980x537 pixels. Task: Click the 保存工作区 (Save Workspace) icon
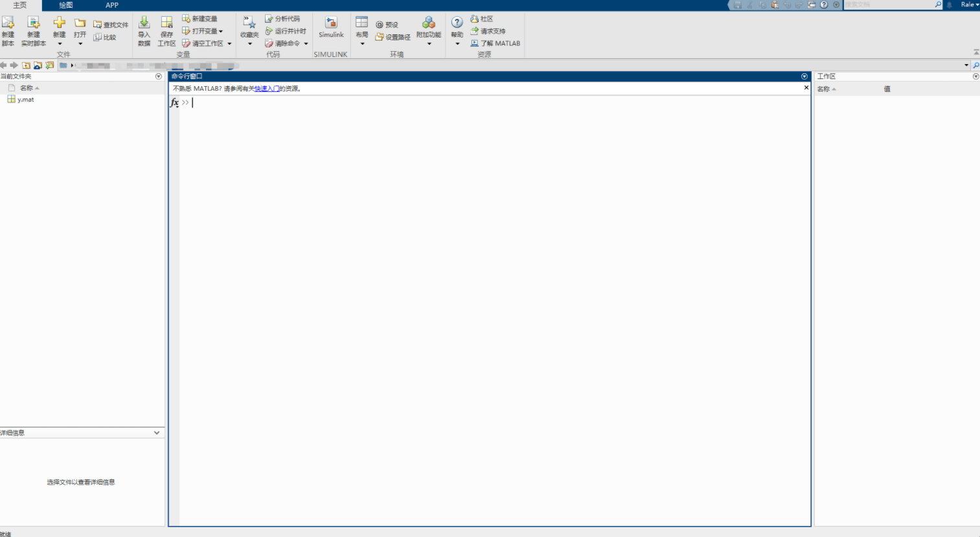166,23
